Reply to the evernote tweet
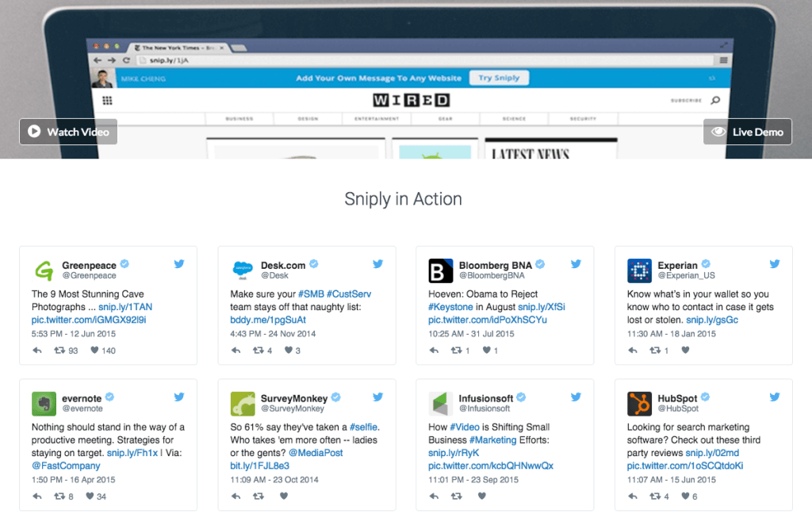 [x=37, y=497]
